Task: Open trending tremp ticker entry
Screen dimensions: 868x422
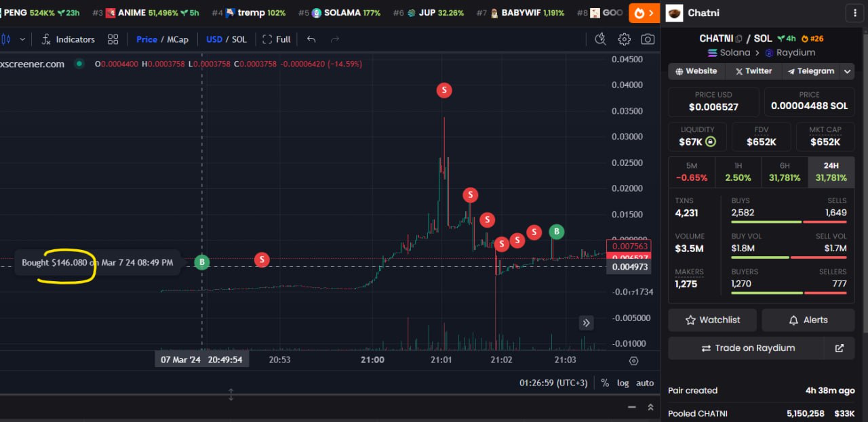Action: pyautogui.click(x=249, y=13)
